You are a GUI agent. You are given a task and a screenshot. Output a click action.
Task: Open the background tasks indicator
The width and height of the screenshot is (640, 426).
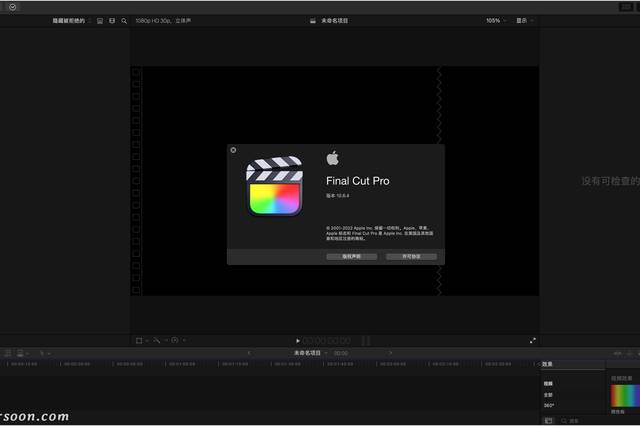coord(13,7)
